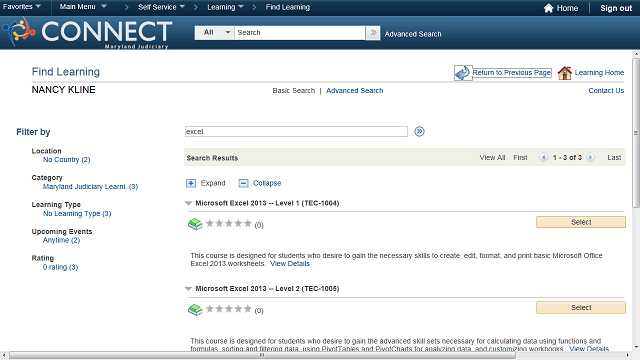Click the Expand text link

(x=213, y=183)
